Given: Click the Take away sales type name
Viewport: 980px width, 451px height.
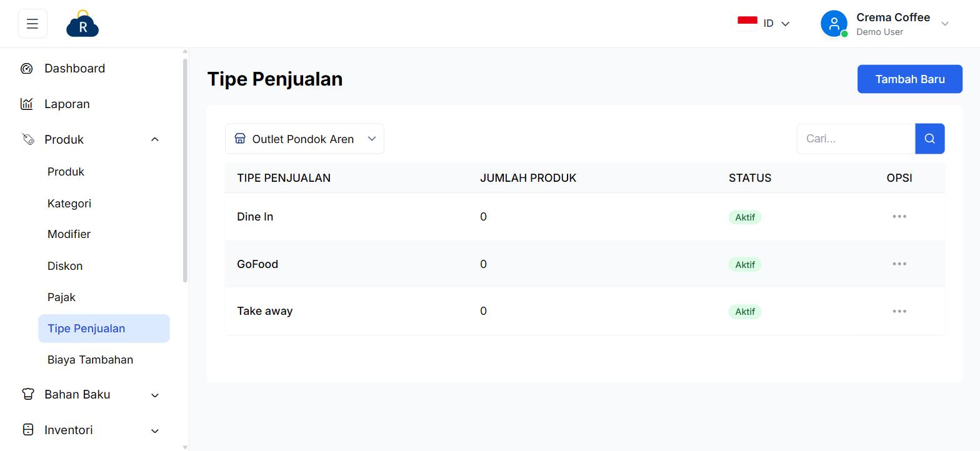Looking at the screenshot, I should click(265, 311).
